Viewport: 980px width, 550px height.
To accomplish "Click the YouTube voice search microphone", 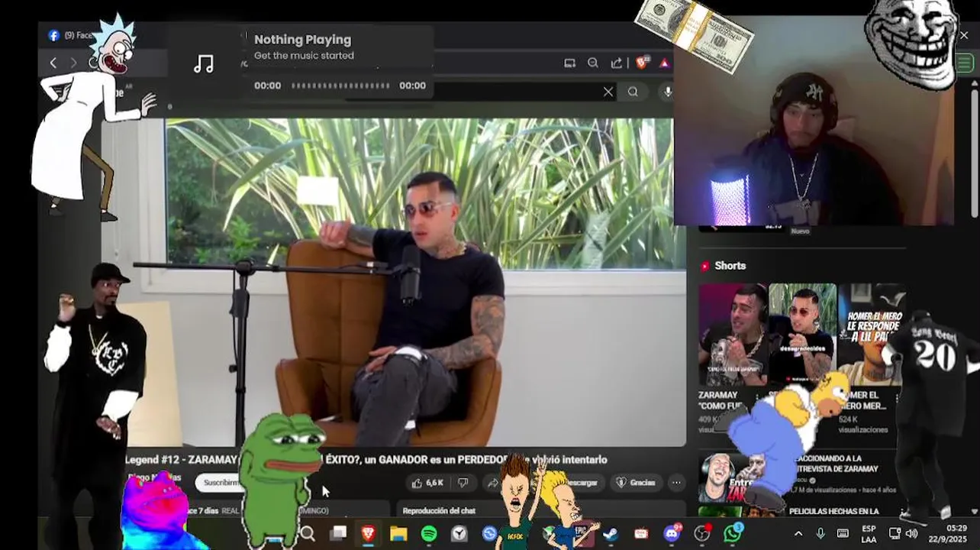I will (667, 92).
